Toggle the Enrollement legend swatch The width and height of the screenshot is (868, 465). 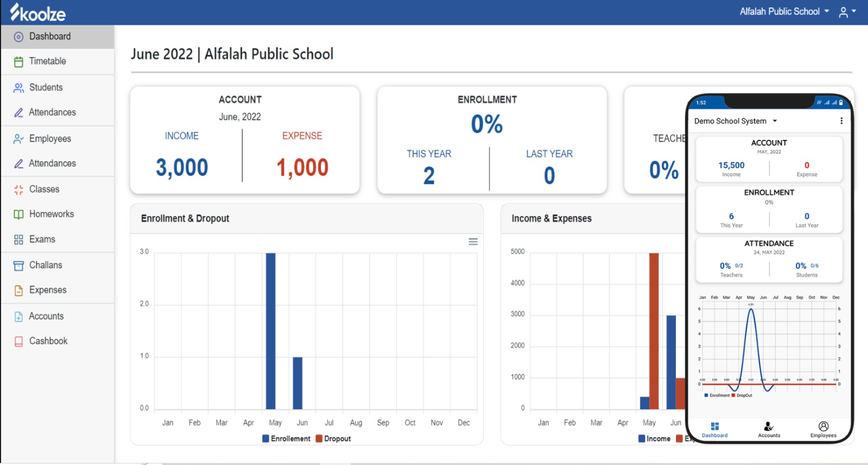coord(266,438)
